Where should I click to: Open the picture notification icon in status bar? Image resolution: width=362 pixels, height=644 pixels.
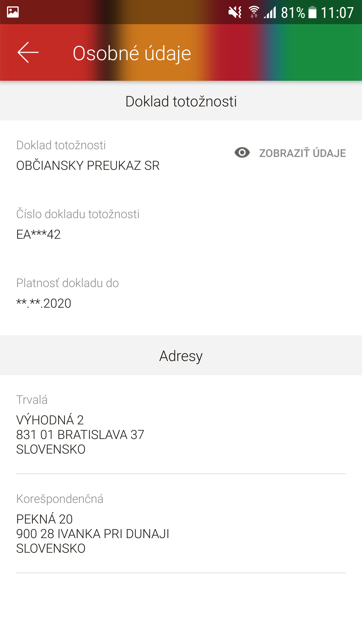(13, 12)
